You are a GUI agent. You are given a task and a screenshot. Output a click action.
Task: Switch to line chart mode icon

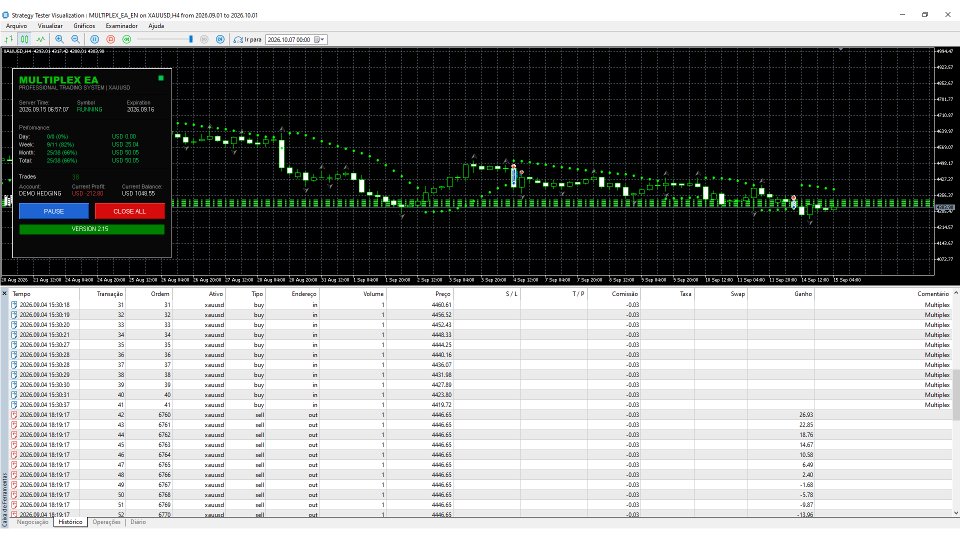tap(40, 39)
